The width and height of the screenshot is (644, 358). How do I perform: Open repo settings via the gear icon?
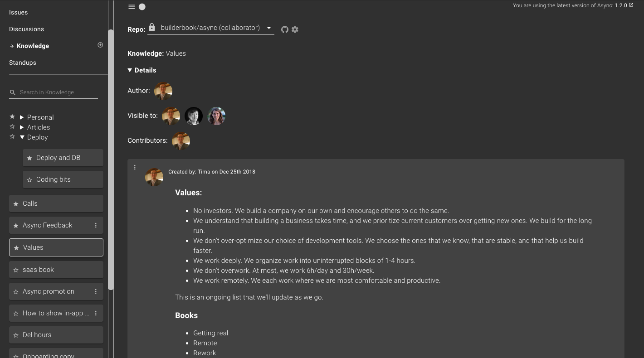(x=295, y=29)
